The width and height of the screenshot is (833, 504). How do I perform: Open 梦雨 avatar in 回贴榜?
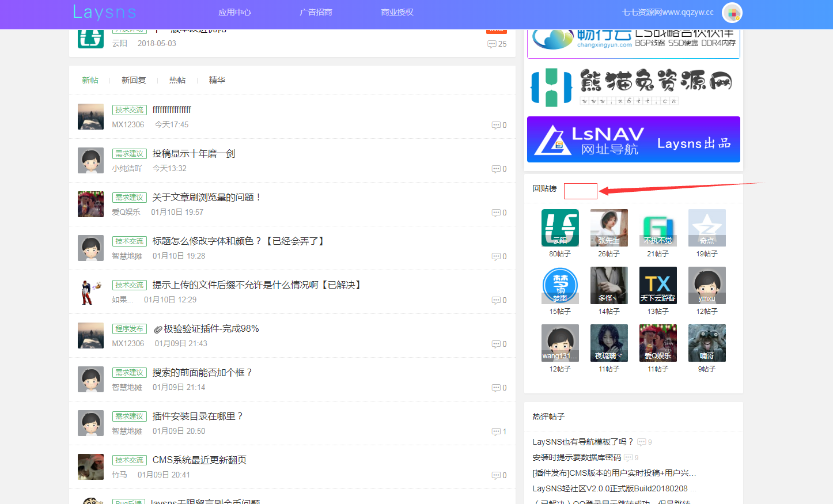[x=560, y=285]
